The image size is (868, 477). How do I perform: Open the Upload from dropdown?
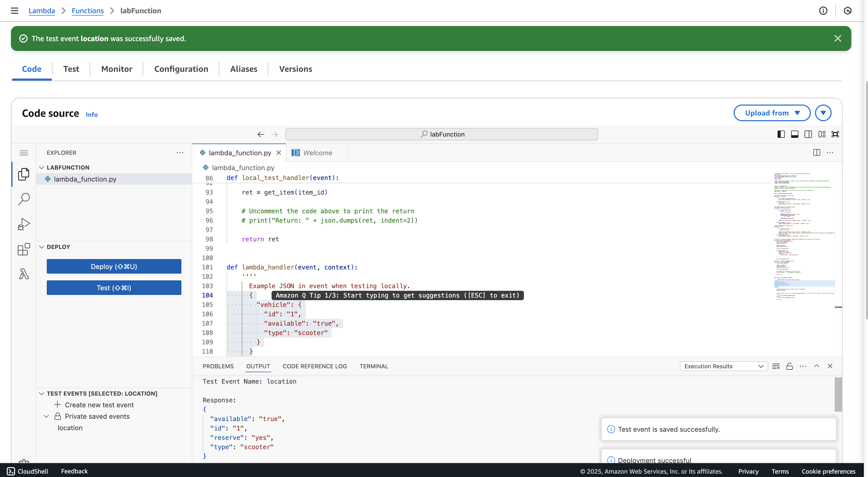(x=772, y=113)
